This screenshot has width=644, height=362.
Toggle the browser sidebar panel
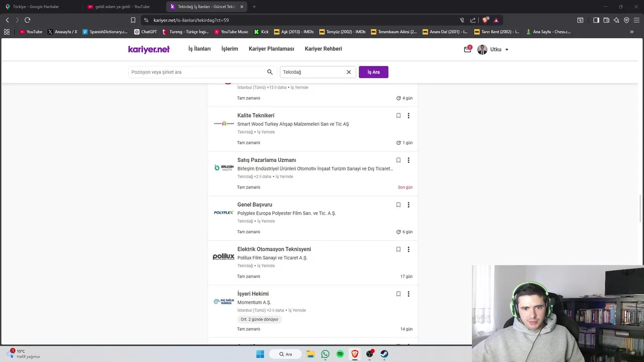pos(596,20)
